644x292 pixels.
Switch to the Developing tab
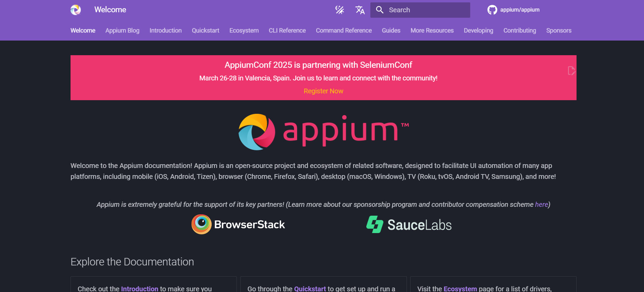coord(478,30)
